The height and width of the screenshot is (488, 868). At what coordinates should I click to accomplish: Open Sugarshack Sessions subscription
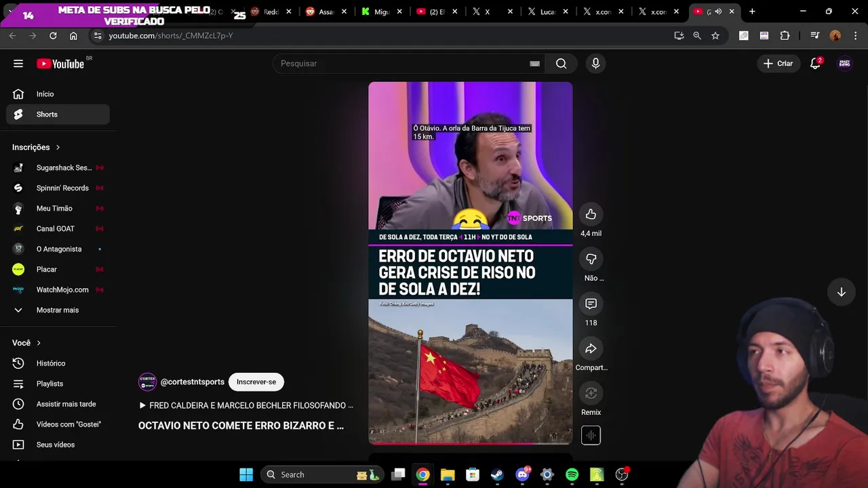point(58,167)
